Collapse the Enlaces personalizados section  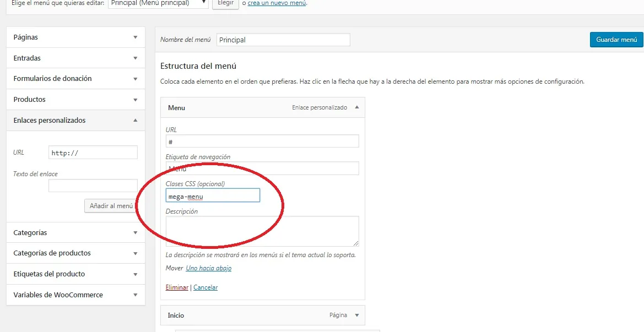[x=135, y=120]
